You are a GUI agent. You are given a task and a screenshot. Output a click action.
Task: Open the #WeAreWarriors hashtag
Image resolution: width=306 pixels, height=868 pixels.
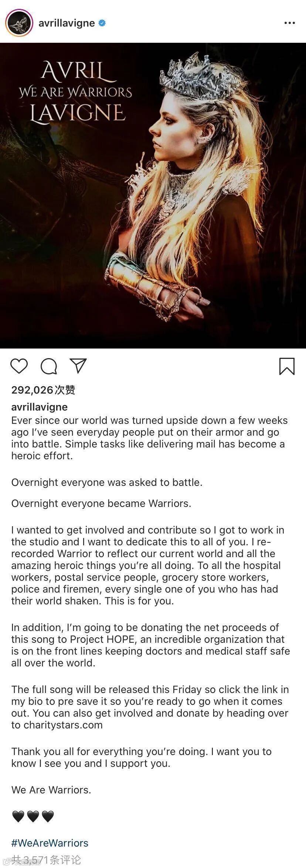[x=50, y=843]
